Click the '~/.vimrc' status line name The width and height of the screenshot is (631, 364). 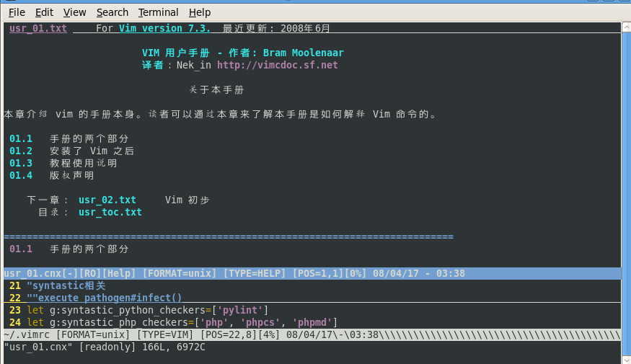tap(27, 334)
